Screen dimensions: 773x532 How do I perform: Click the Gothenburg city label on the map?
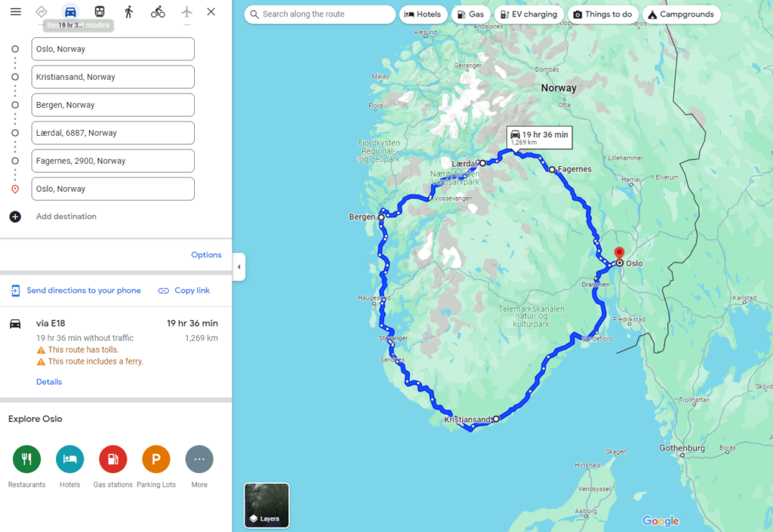tap(682, 447)
